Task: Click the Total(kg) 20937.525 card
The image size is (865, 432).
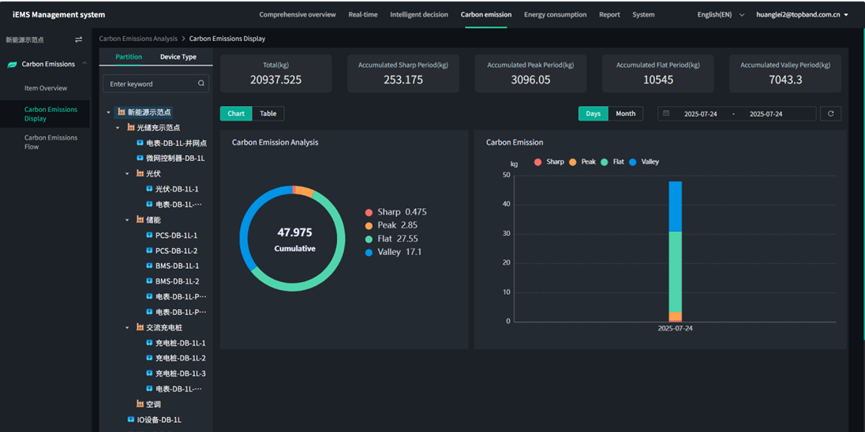Action: pyautogui.click(x=276, y=73)
